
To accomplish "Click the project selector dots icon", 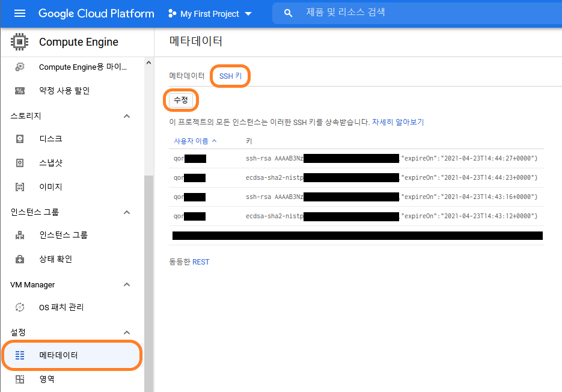I will 173,14.
